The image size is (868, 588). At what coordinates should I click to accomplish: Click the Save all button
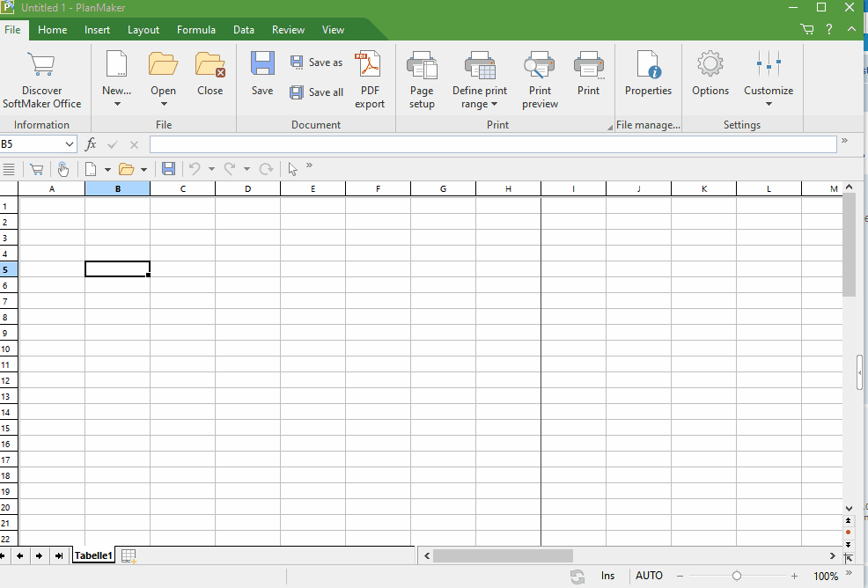click(x=317, y=92)
